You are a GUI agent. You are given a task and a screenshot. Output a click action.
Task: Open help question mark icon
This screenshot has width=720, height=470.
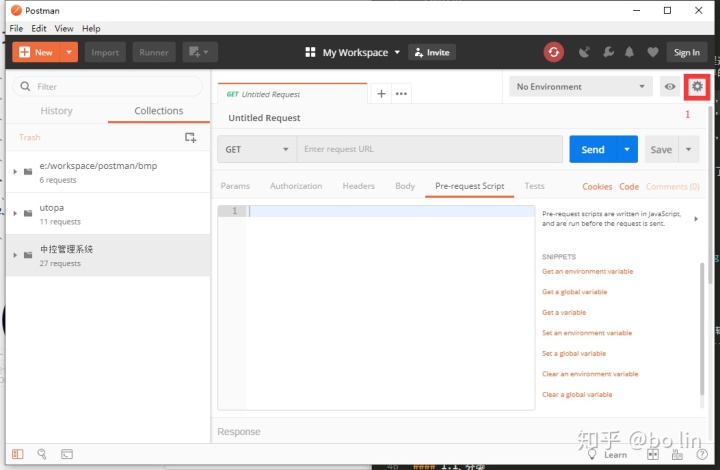click(702, 454)
